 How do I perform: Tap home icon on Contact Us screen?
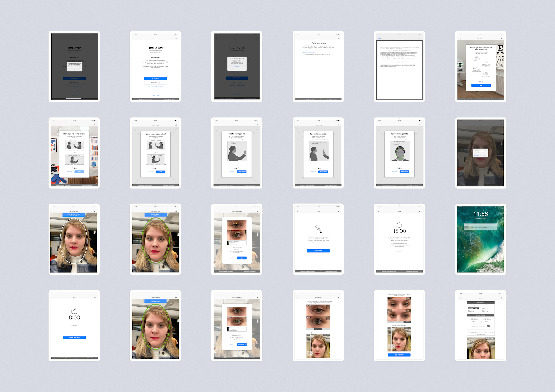pyautogui.click(x=339, y=39)
